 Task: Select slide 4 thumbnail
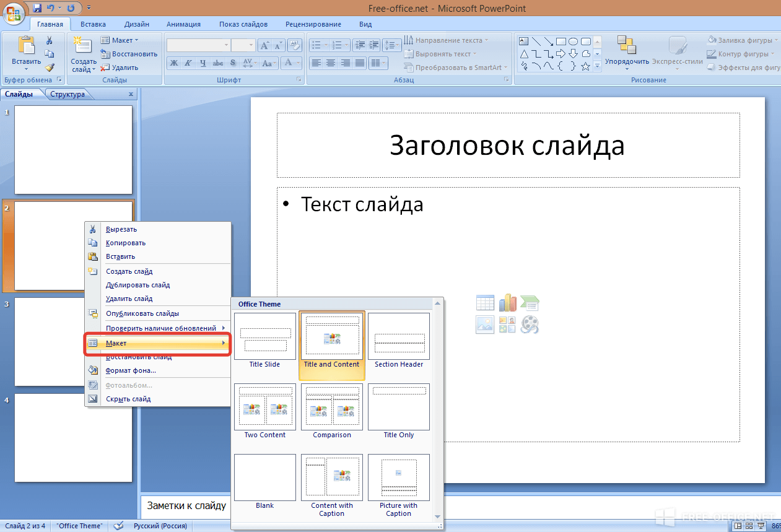click(74, 437)
